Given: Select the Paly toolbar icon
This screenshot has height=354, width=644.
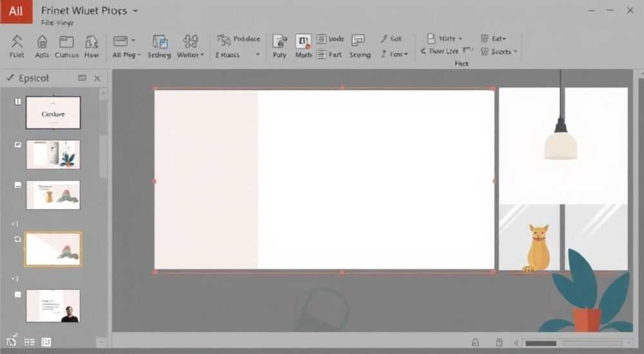Looking at the screenshot, I should [279, 42].
